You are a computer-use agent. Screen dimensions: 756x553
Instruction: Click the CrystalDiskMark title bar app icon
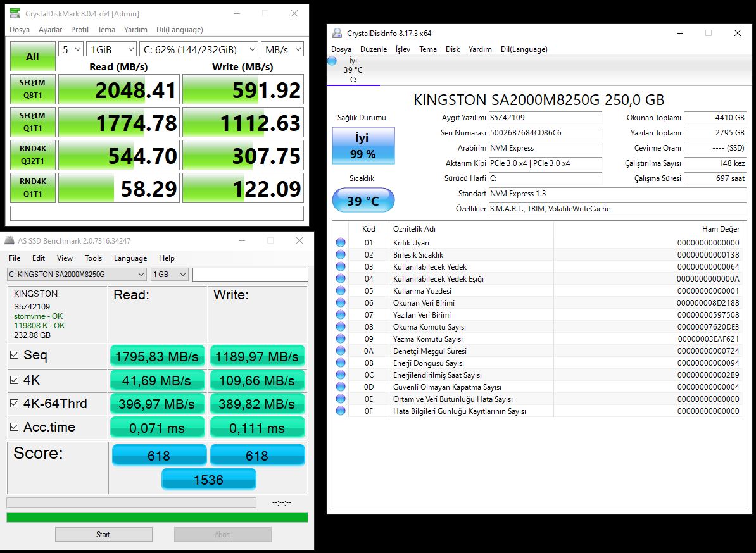pyautogui.click(x=16, y=14)
